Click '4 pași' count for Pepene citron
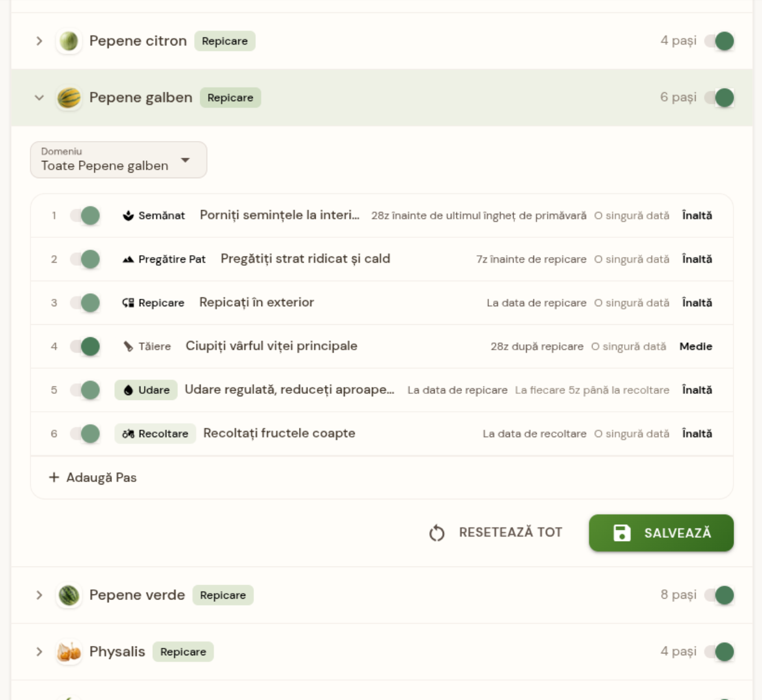The height and width of the screenshot is (700, 762). 678,40
